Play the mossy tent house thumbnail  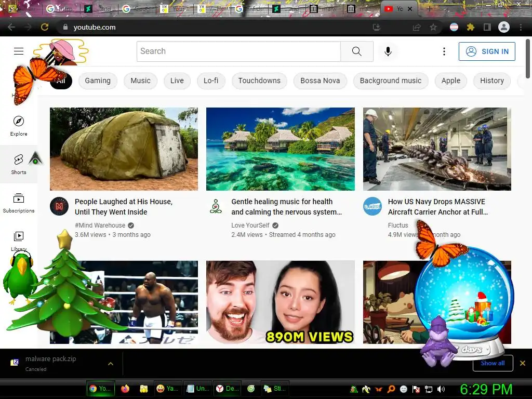(x=124, y=149)
